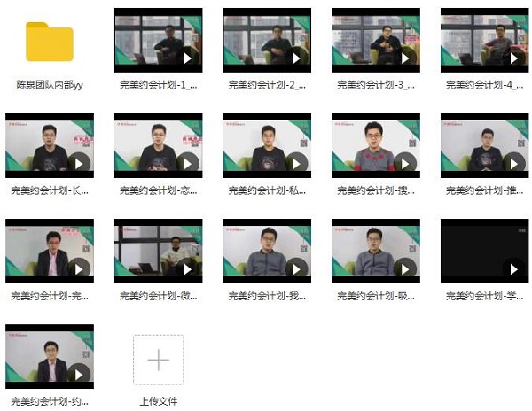Click play icon on the black 完美约会计划-学 video
The width and height of the screenshot is (532, 411).
(x=512, y=269)
